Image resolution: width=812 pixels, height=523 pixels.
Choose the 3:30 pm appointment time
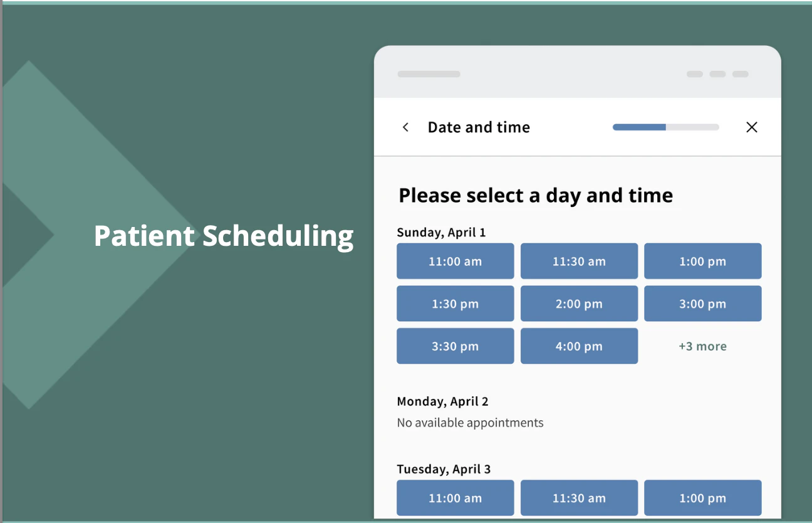pyautogui.click(x=455, y=346)
